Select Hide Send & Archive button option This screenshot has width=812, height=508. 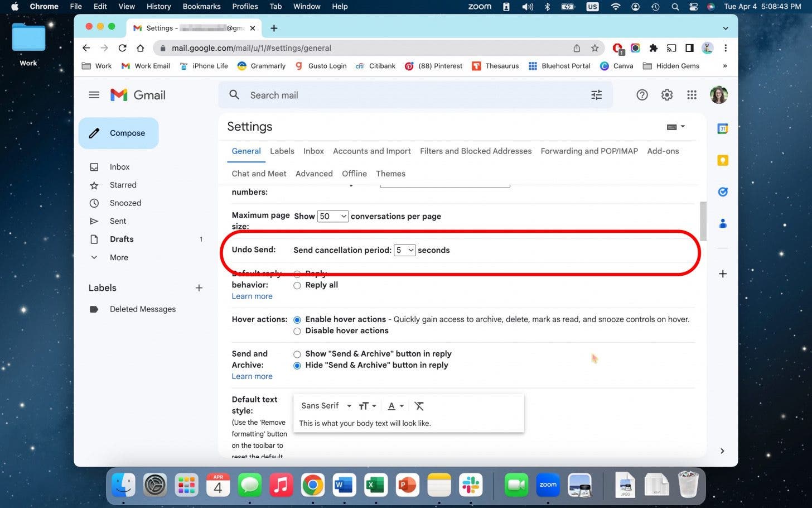coord(297,366)
